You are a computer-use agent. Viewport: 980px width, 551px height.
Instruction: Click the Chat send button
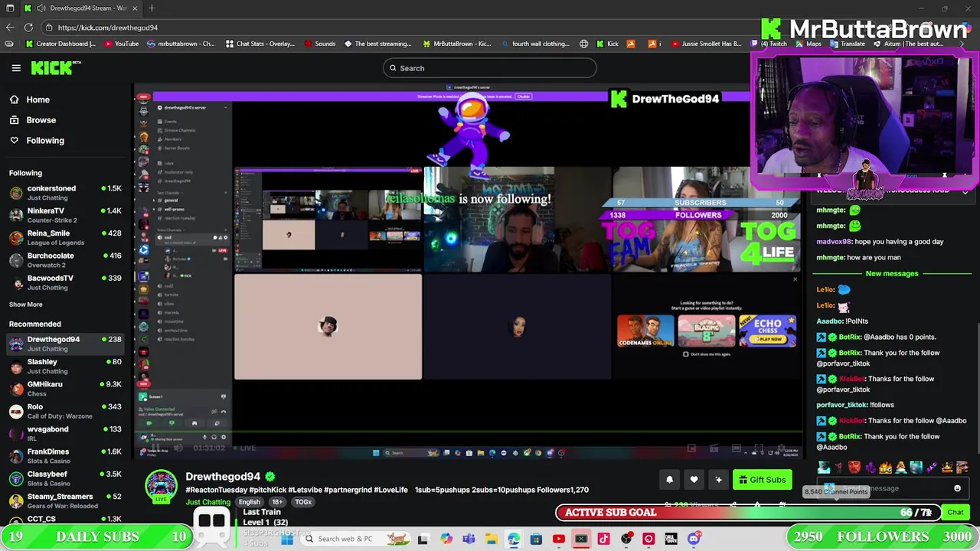[955, 513]
